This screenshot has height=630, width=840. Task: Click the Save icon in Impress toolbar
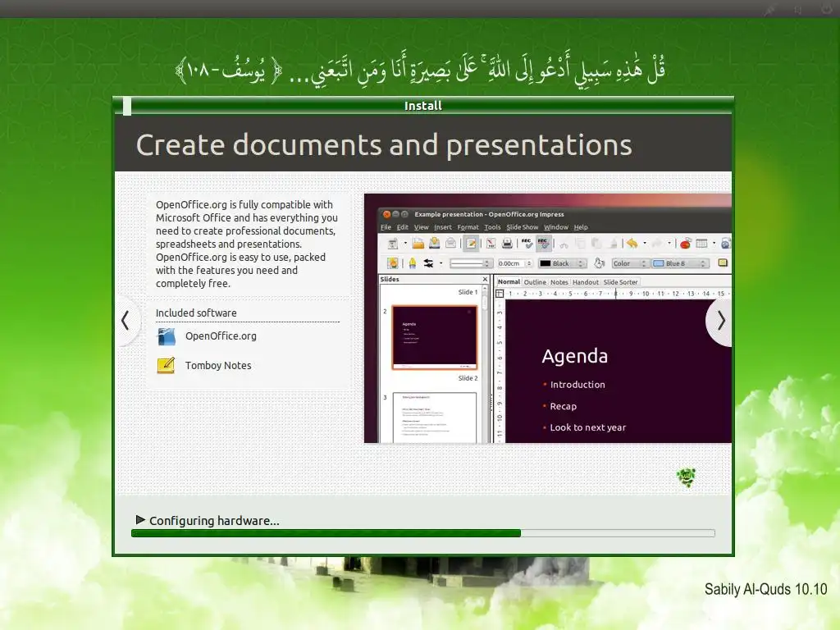(435, 244)
